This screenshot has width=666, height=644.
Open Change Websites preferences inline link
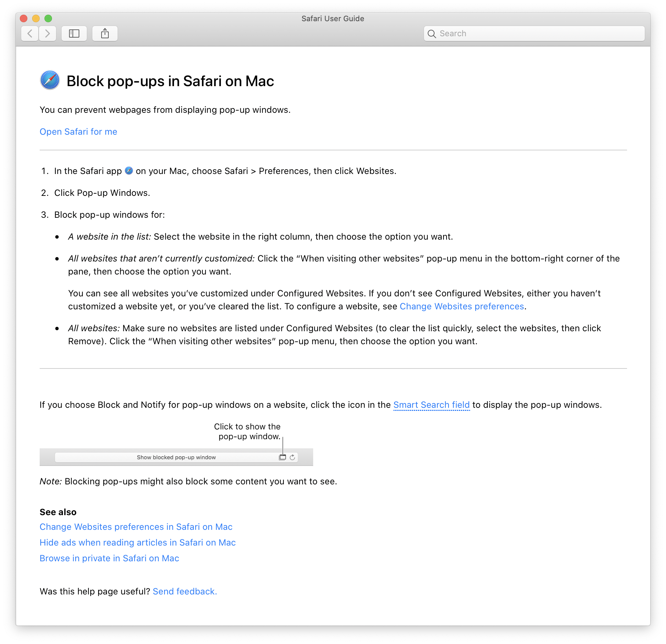point(462,306)
